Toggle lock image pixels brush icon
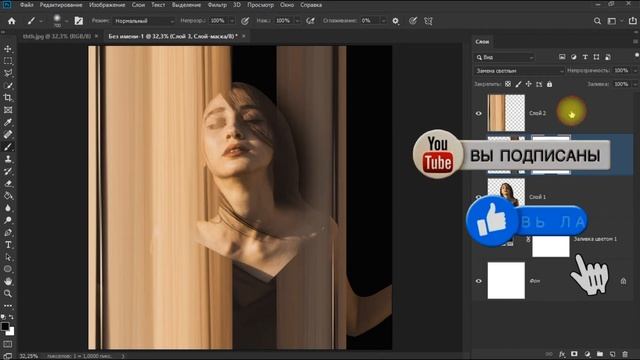The width and height of the screenshot is (640, 360). (518, 84)
